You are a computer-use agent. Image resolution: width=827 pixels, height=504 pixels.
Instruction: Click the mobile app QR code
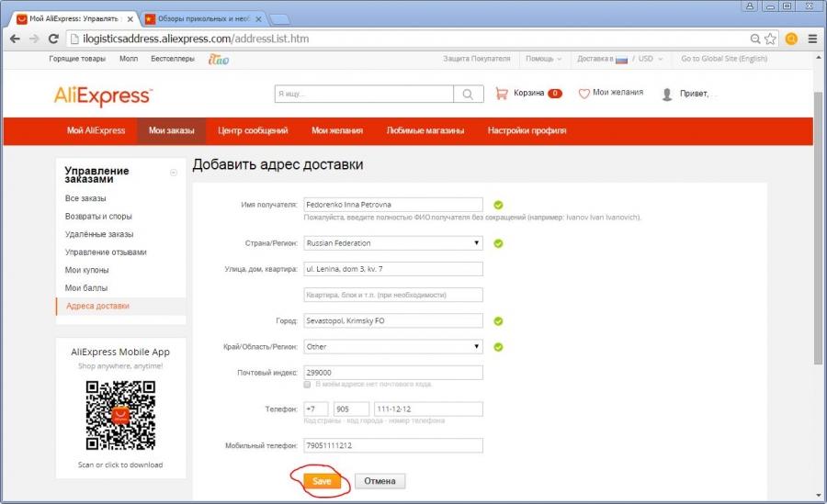[x=120, y=415]
